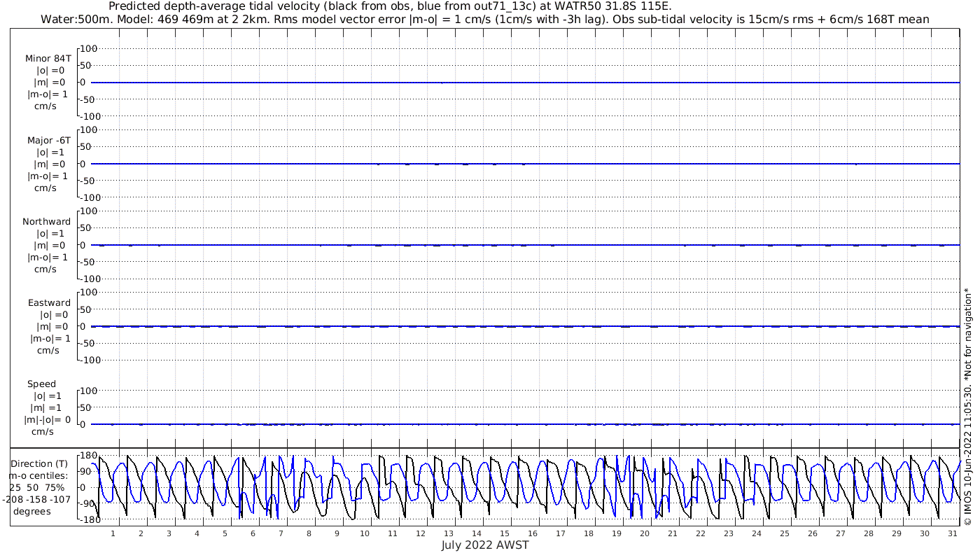Click the 'degrees' unit label
This screenshot has height=560, width=980.
tap(31, 511)
